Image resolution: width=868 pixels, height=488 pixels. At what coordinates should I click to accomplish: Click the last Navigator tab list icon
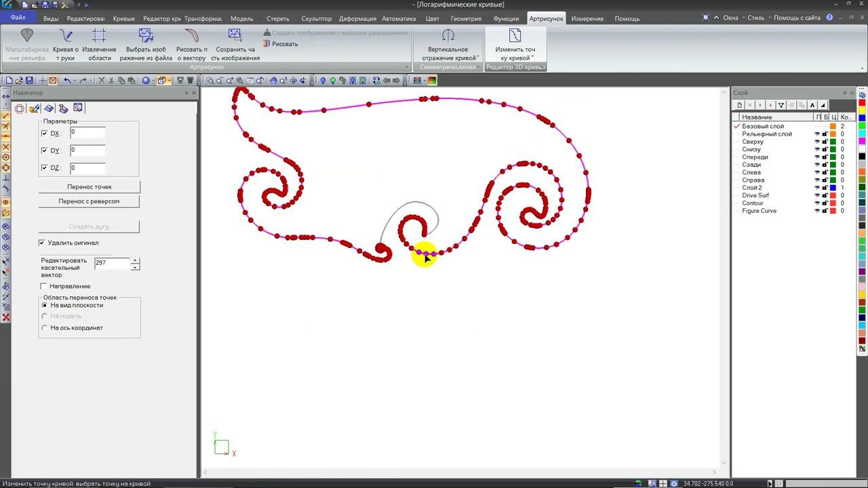coord(78,108)
